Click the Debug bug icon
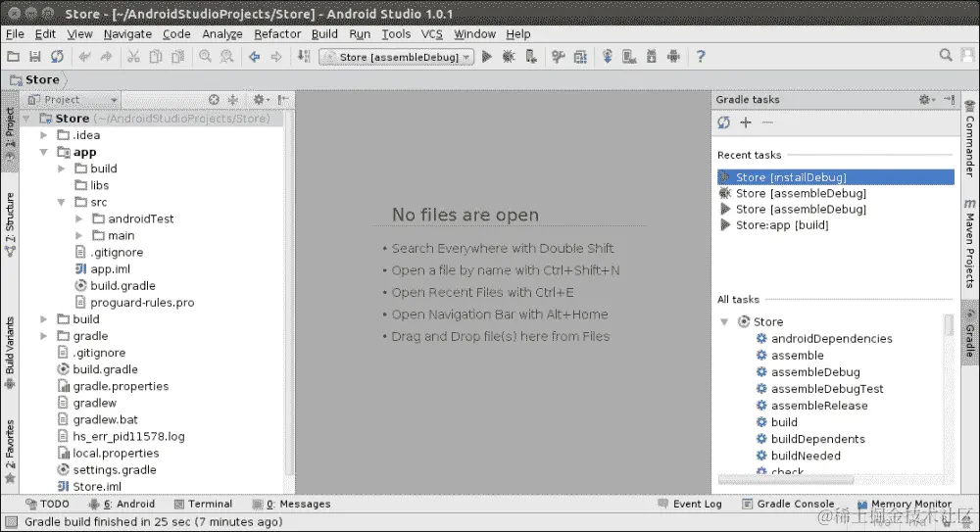The image size is (980, 532). pyautogui.click(x=509, y=57)
